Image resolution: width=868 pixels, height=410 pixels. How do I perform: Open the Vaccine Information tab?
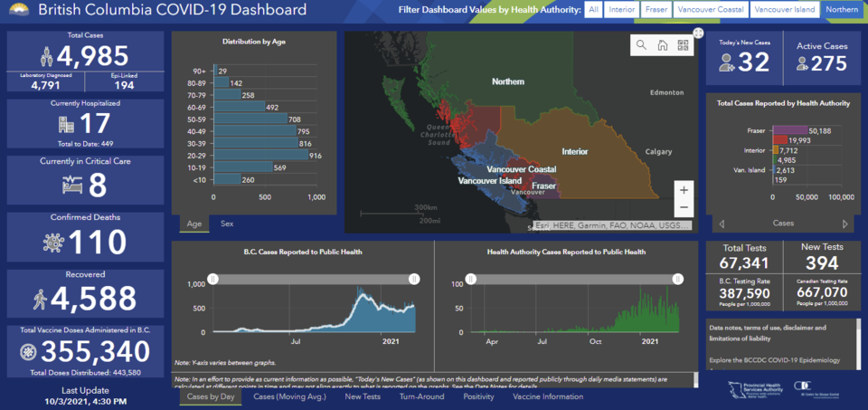[x=548, y=396]
